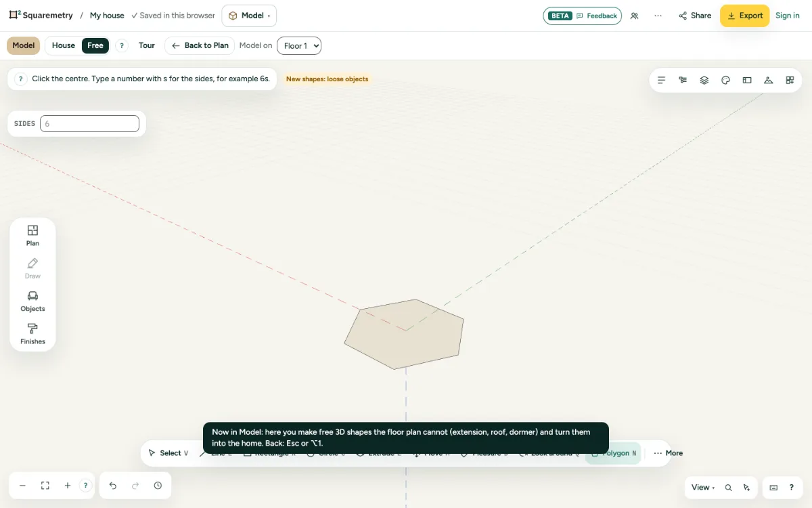The width and height of the screenshot is (812, 508).
Task: Click the help question mark beside Free
Action: [122, 45]
